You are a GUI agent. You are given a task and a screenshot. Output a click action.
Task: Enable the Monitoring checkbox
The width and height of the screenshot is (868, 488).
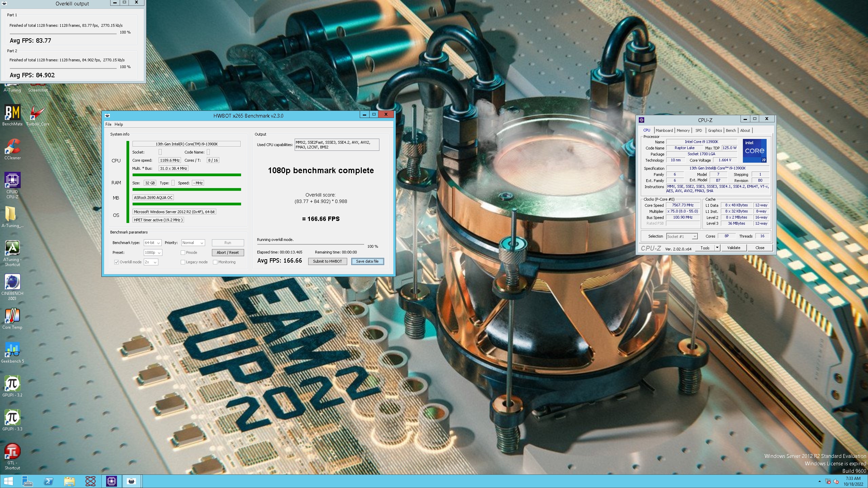point(215,262)
